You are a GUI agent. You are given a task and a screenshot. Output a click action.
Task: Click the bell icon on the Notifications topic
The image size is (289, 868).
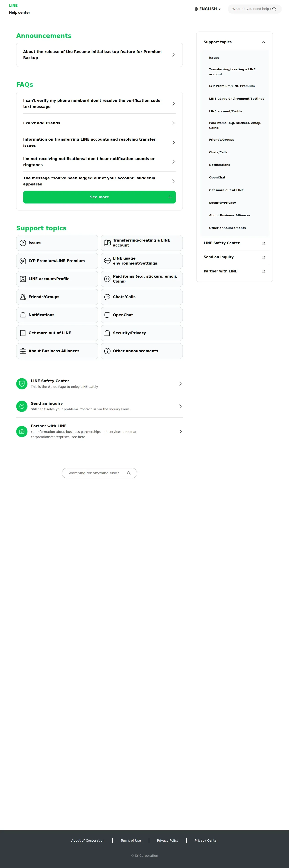click(23, 315)
